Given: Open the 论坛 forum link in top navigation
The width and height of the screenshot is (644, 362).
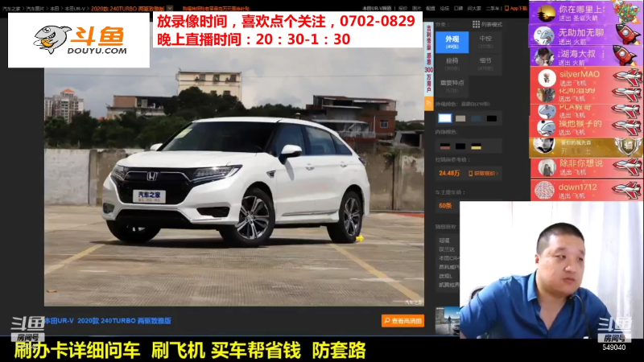Looking at the screenshot, I should [x=444, y=8].
